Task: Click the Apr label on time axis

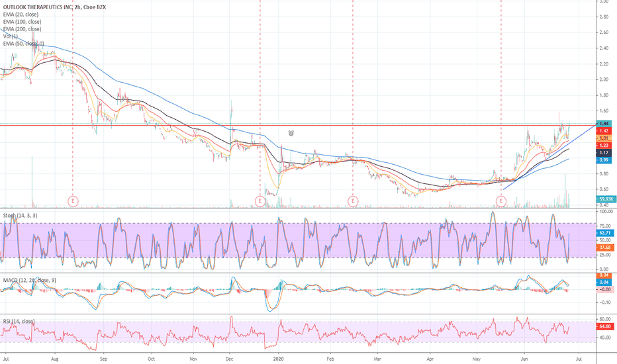Action: 430,359
